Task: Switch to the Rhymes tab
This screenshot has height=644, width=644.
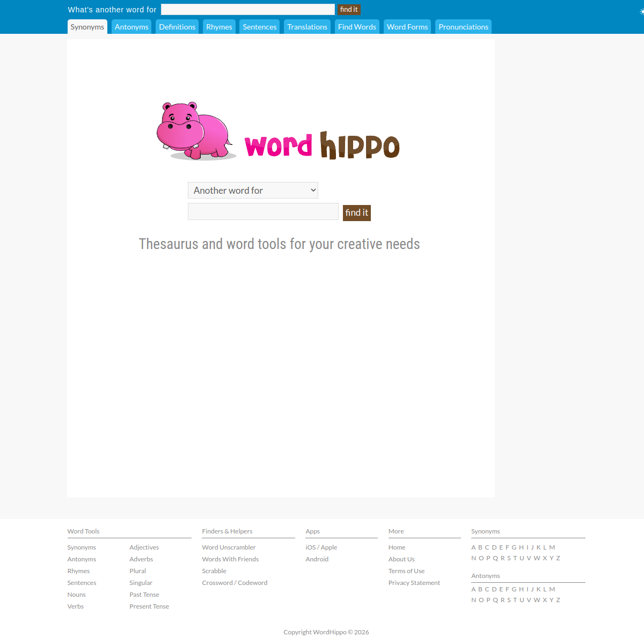Action: click(x=218, y=26)
